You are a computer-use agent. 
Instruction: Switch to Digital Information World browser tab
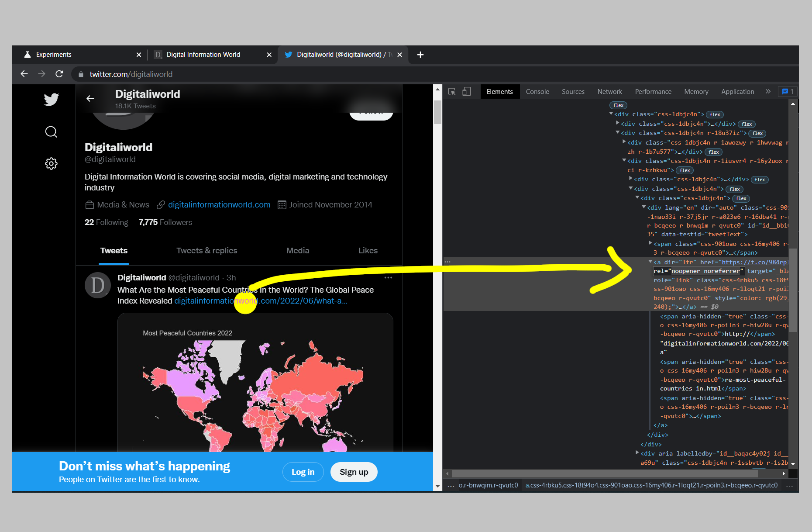210,55
